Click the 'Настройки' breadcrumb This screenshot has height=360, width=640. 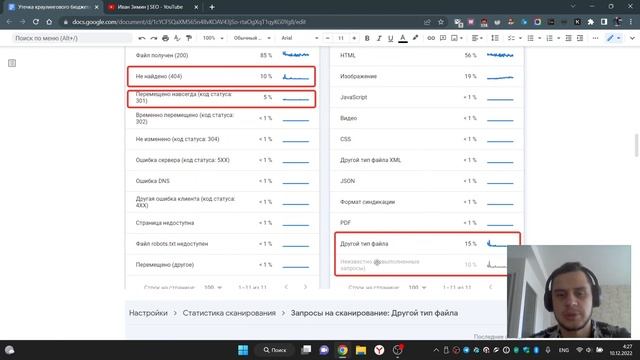pos(148,313)
